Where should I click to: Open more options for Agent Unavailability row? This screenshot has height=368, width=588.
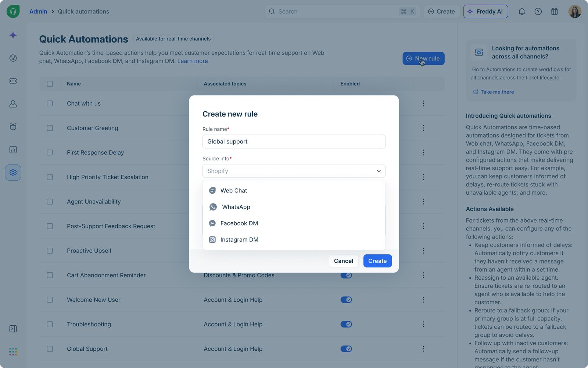coord(423,202)
